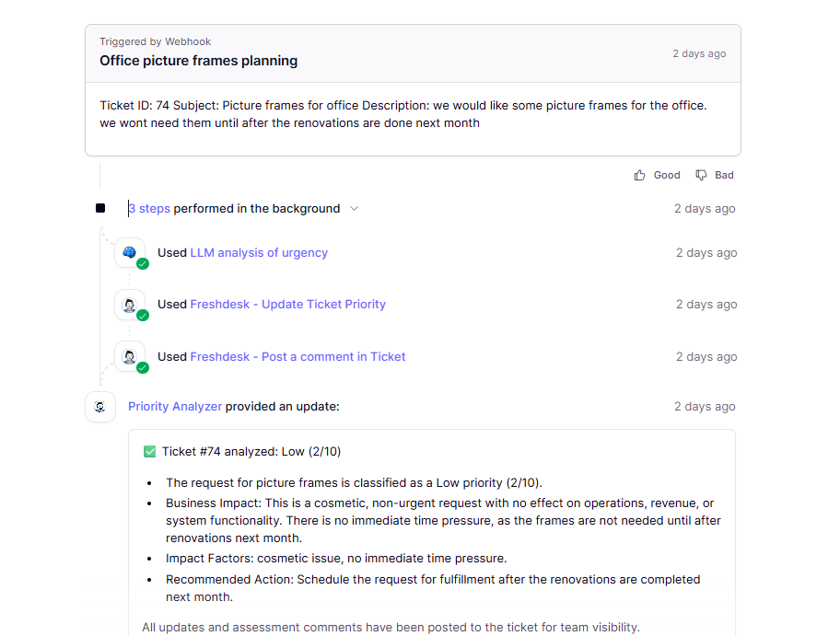
Task: Open the LLM analysis of urgency step
Action: [257, 252]
